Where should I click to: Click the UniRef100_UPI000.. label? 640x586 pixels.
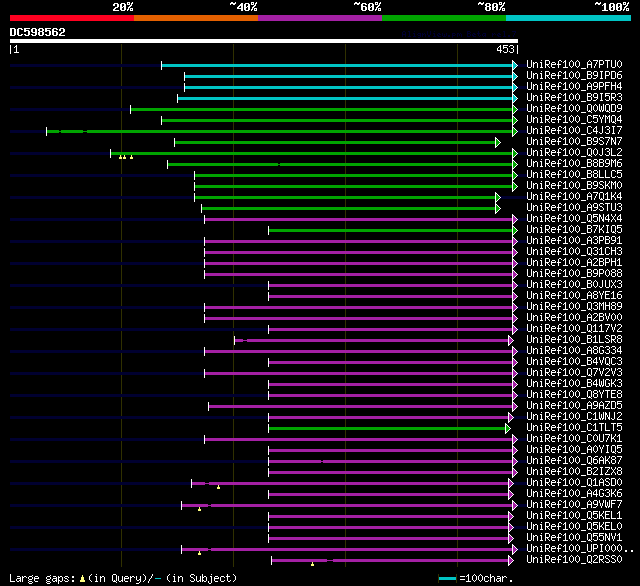coord(580,549)
